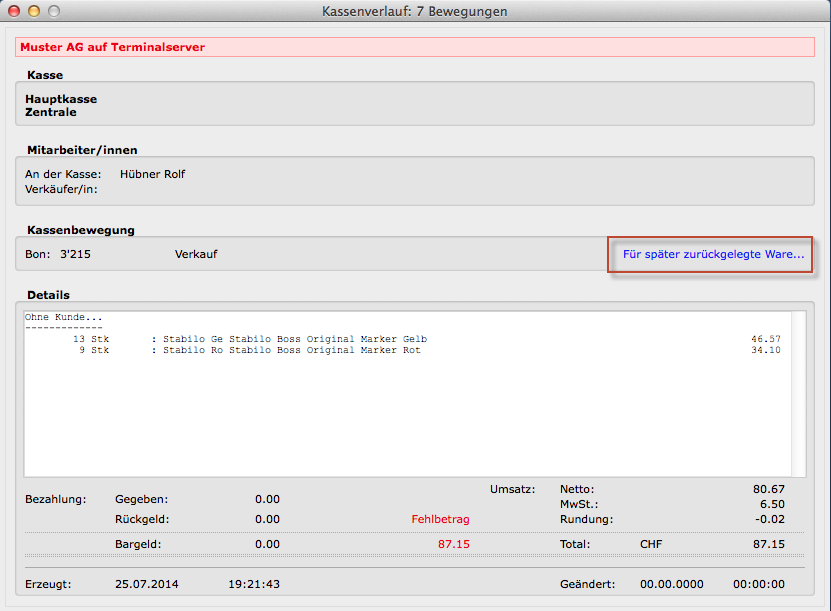Image resolution: width=831 pixels, height=611 pixels.
Task: Click the 'Verkauf' movement type
Action: click(x=195, y=254)
